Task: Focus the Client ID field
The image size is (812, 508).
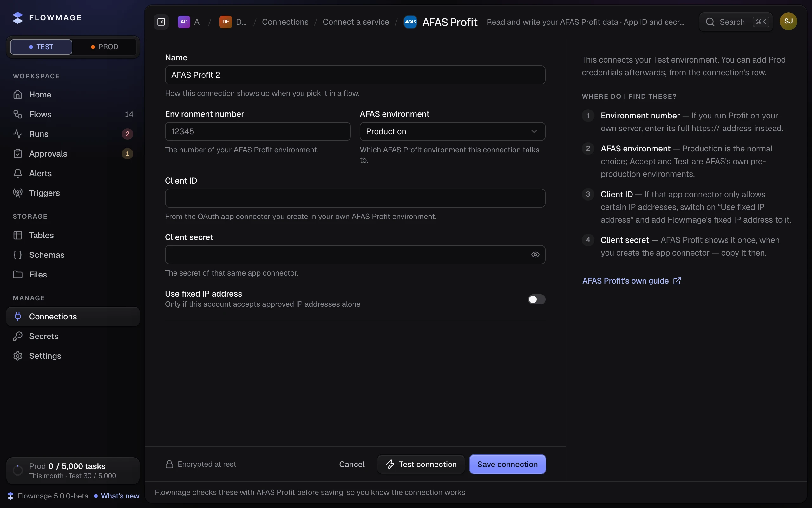Action: click(355, 198)
